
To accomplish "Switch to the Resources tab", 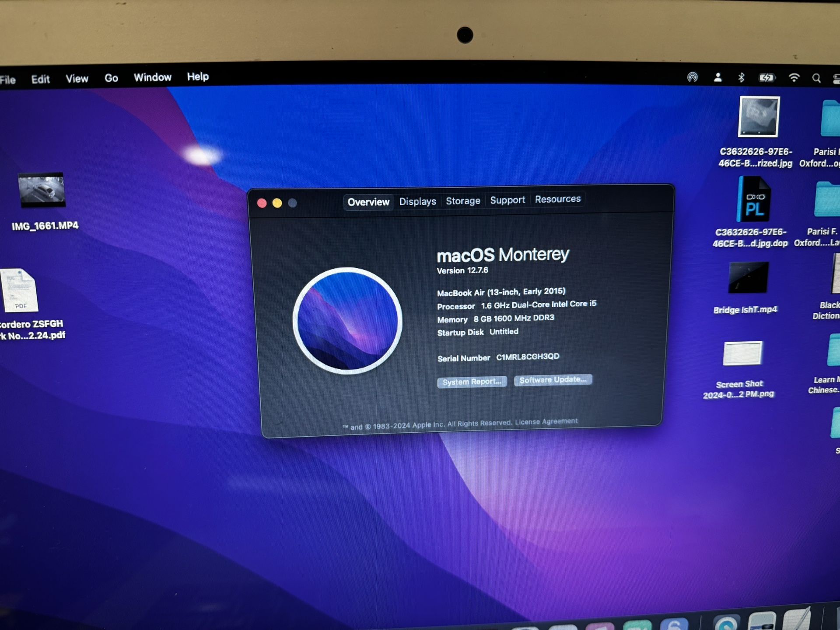I will [558, 199].
